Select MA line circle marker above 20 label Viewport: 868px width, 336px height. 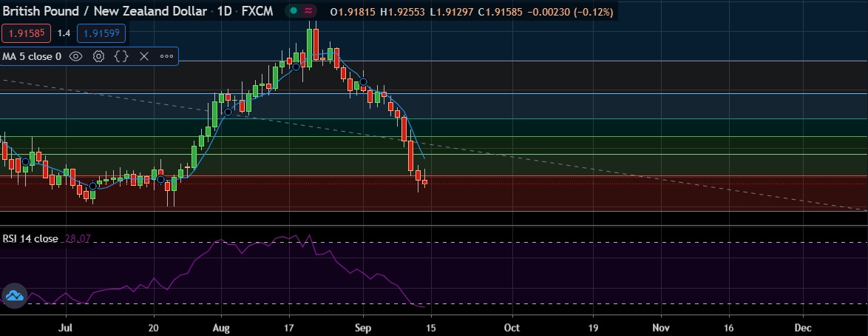(160, 180)
